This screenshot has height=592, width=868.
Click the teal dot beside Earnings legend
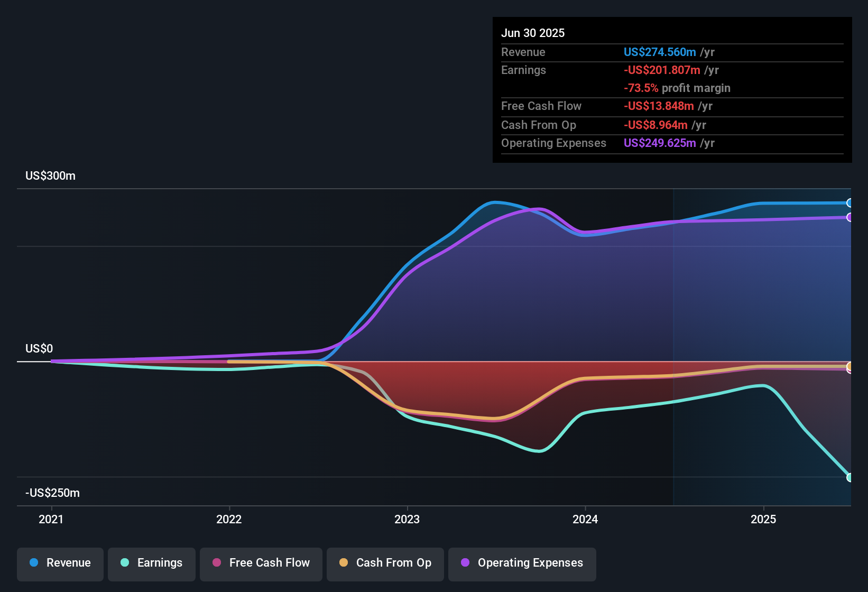click(125, 563)
